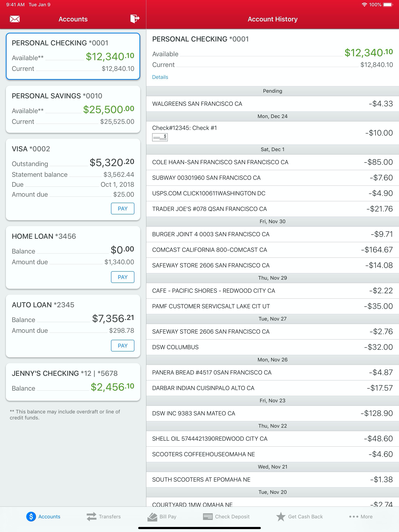Tap the More three dots icon
The width and height of the screenshot is (399, 532).
point(354,516)
